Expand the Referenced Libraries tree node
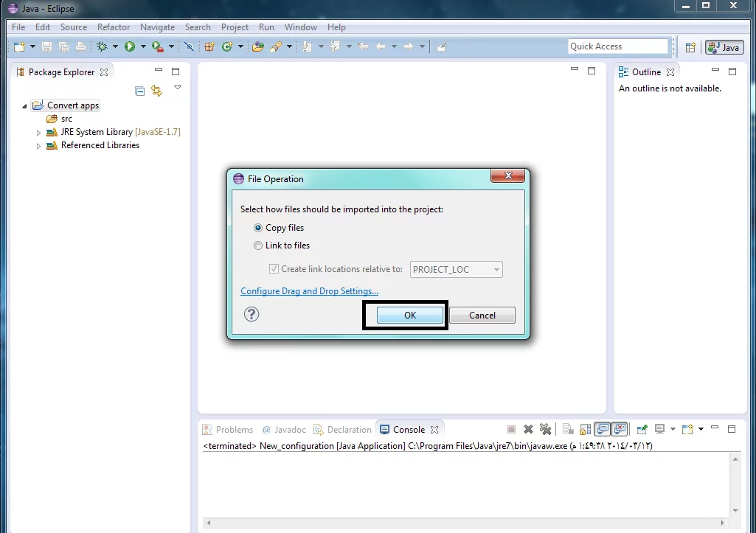756x533 pixels. tap(39, 146)
